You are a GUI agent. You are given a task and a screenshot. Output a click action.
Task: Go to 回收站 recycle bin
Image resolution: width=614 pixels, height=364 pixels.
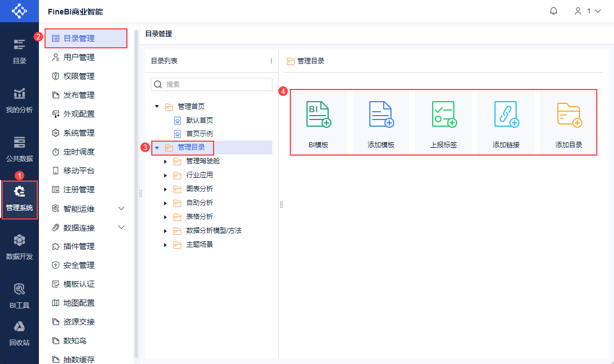coord(19,334)
